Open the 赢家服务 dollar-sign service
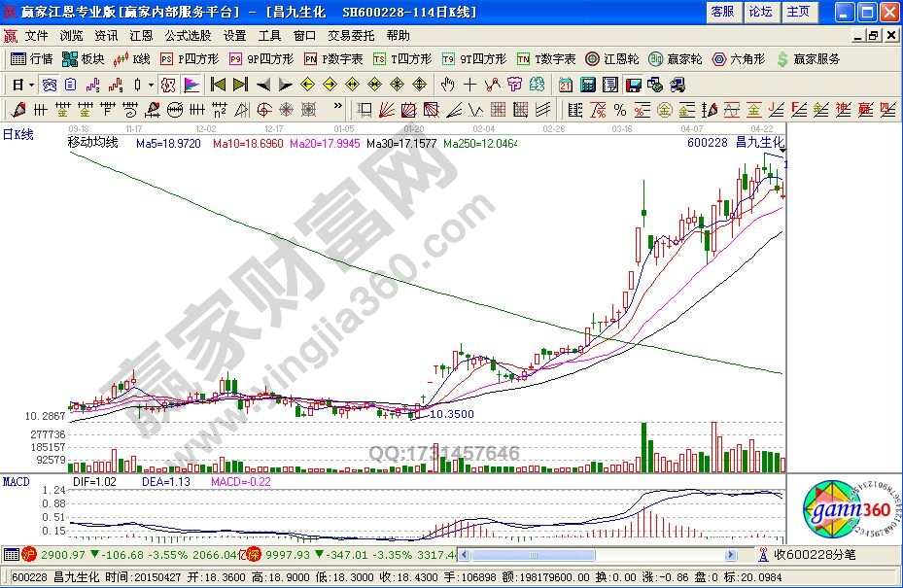The width and height of the screenshot is (903, 588). point(809,59)
